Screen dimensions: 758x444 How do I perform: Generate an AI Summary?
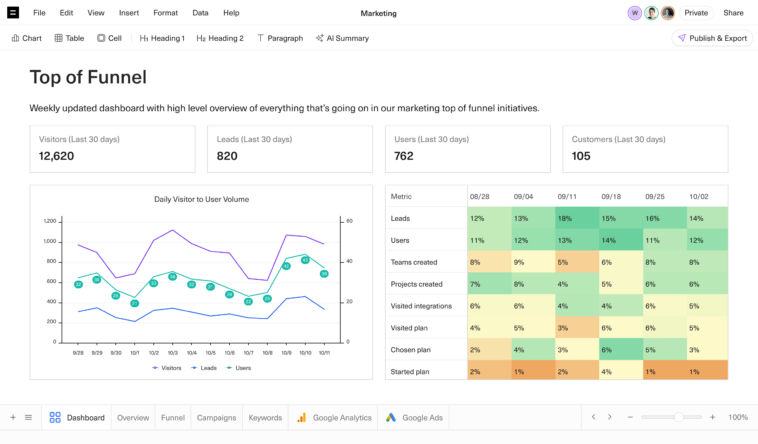(342, 38)
